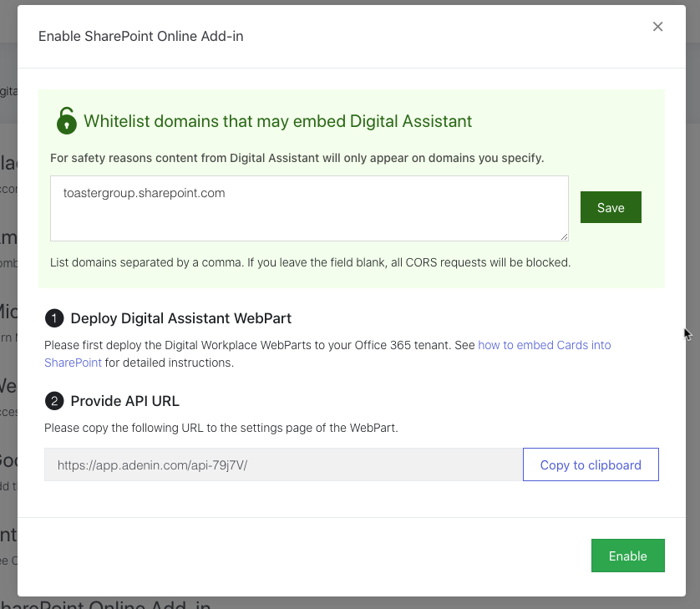
Task: Click the 'For safety reasons' description text
Action: click(x=297, y=158)
